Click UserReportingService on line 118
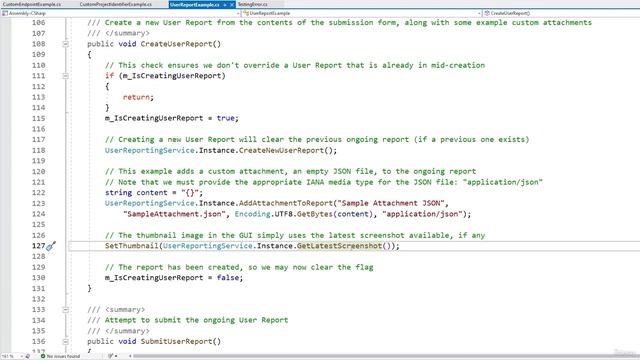The height and width of the screenshot is (360, 640). (150, 151)
